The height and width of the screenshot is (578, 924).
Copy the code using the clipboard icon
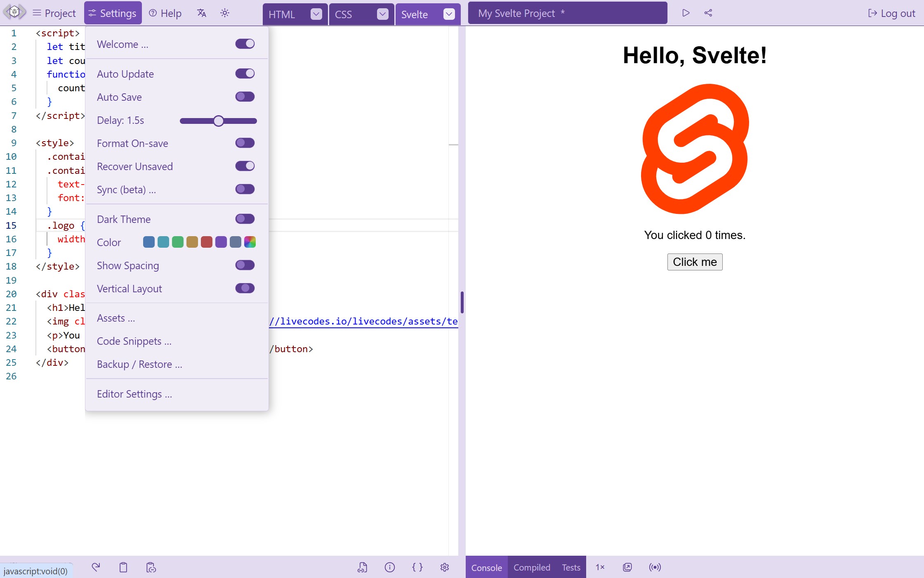click(123, 567)
